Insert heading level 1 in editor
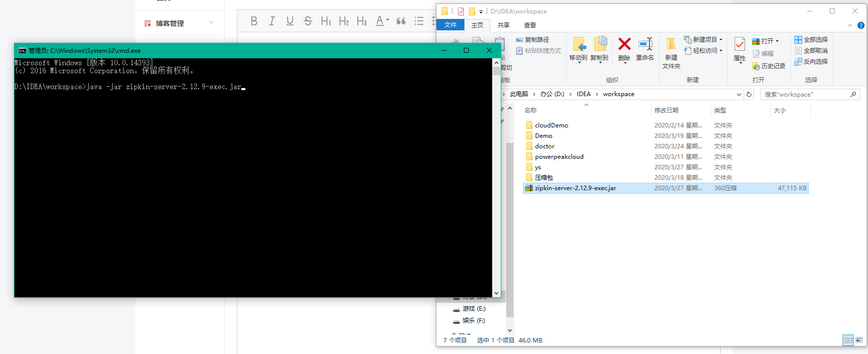Image resolution: width=868 pixels, height=354 pixels. pyautogui.click(x=326, y=21)
